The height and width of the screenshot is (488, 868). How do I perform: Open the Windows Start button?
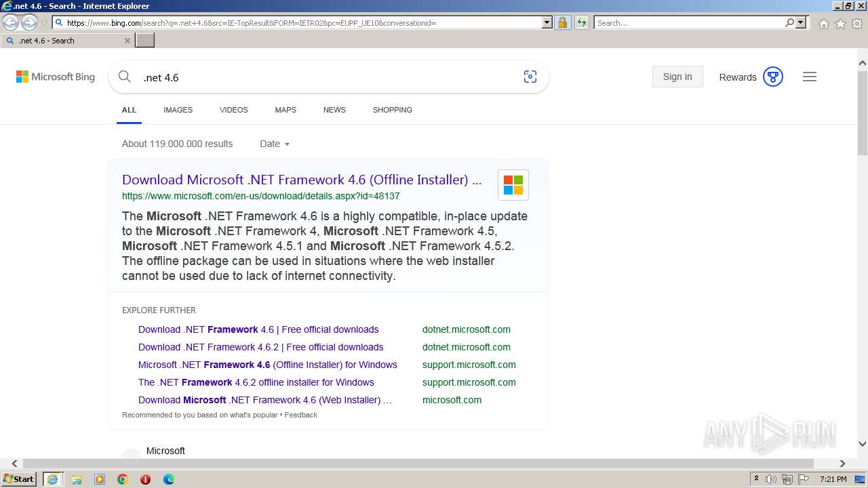(19, 479)
